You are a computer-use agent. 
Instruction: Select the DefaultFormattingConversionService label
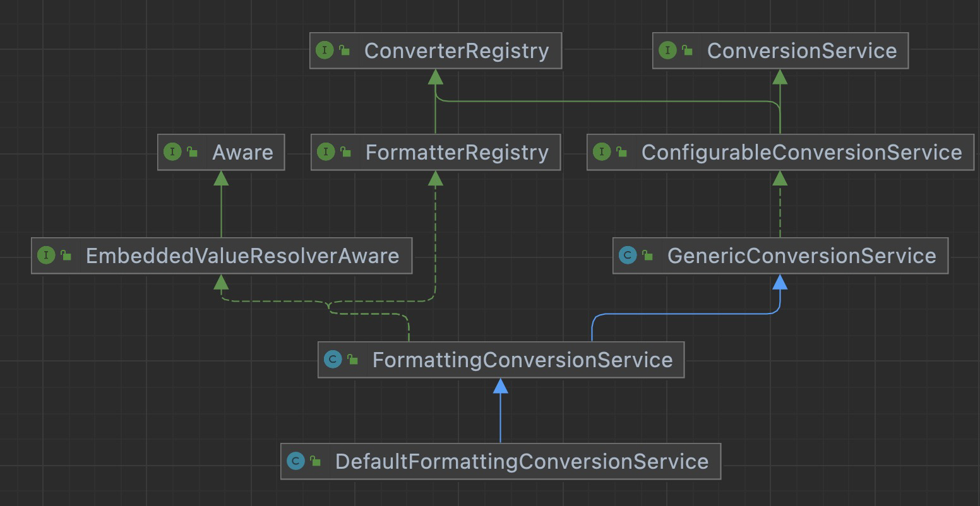[522, 461]
